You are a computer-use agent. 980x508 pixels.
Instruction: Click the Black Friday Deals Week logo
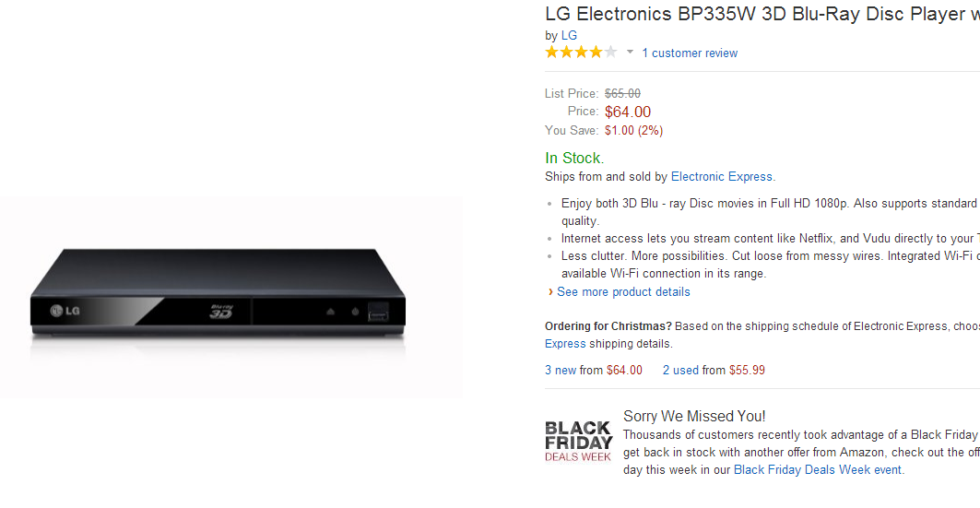point(578,440)
